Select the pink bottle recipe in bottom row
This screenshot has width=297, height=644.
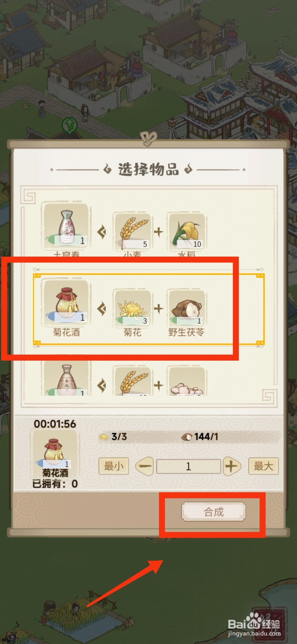66,378
